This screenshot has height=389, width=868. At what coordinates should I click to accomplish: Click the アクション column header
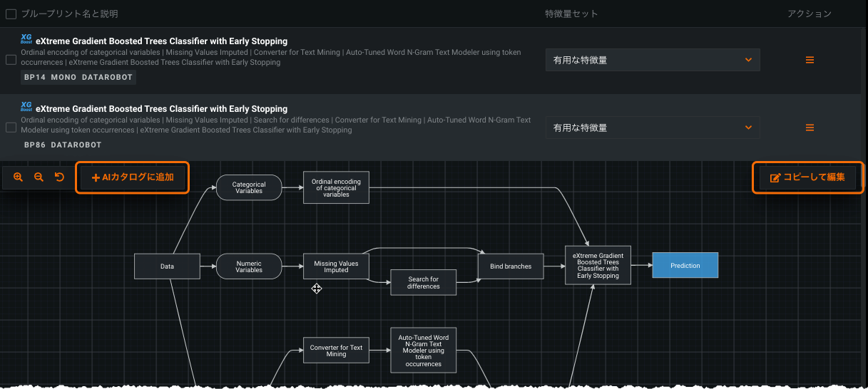810,14
